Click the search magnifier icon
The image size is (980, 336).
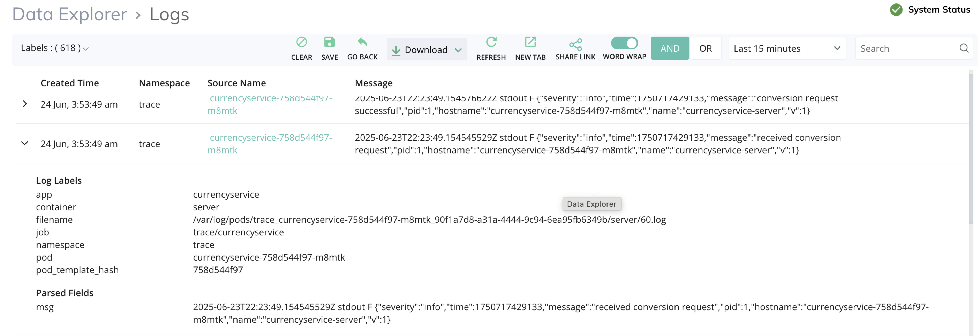coord(964,48)
